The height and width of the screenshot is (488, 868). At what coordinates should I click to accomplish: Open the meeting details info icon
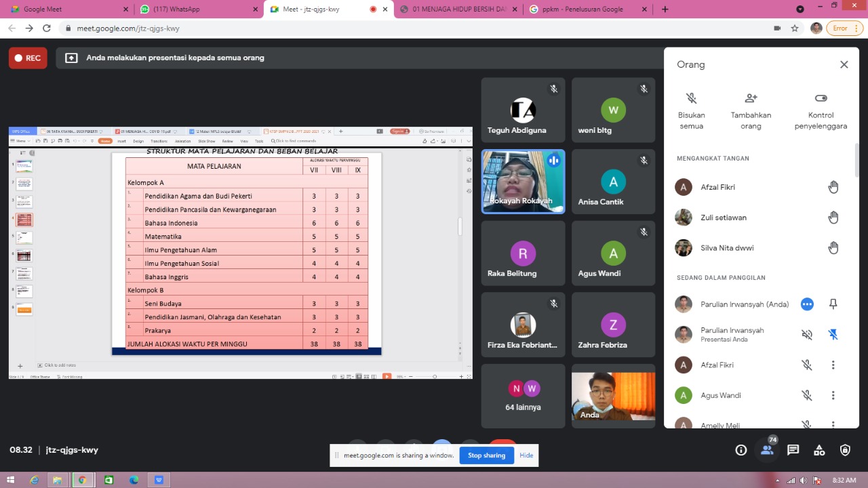click(741, 450)
